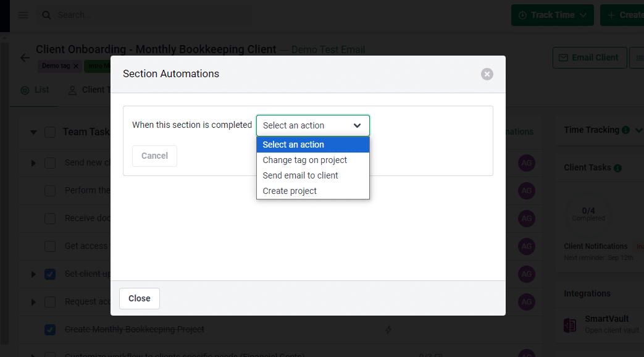644x357 pixels.
Task: Click the Time Tracking info icon
Action: [625, 130]
